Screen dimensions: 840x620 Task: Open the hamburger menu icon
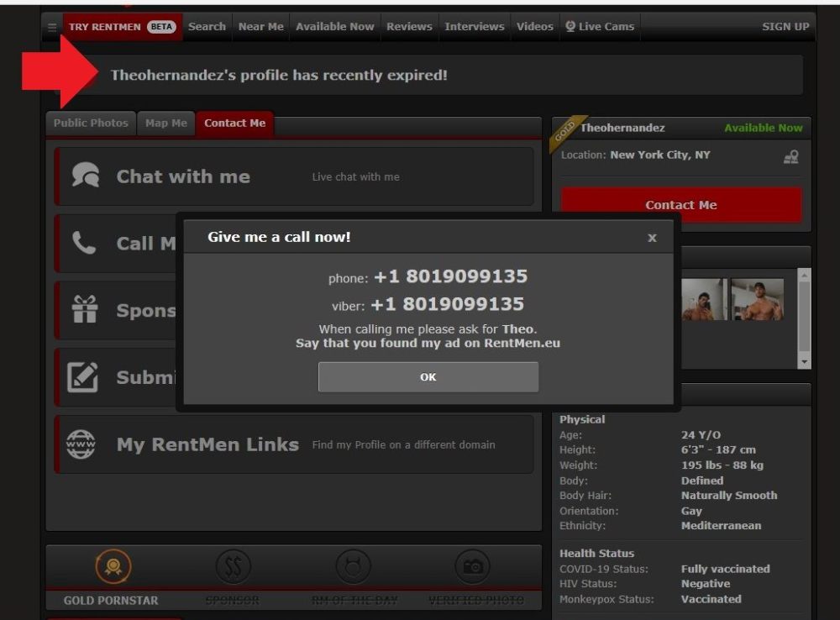(x=52, y=27)
